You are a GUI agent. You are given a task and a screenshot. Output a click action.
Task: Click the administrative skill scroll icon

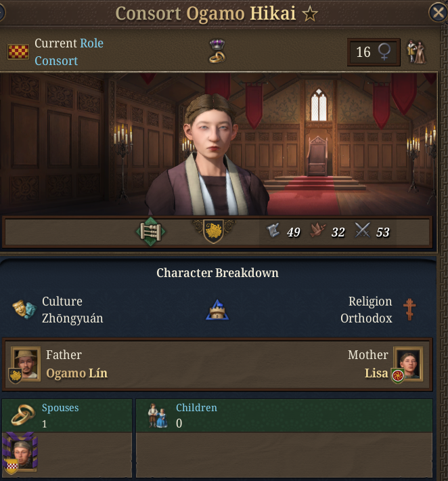point(273,231)
